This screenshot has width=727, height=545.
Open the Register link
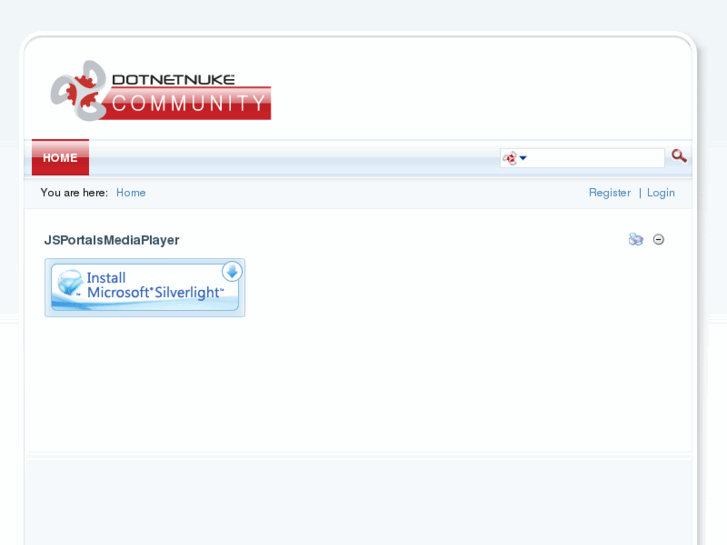[x=610, y=192]
